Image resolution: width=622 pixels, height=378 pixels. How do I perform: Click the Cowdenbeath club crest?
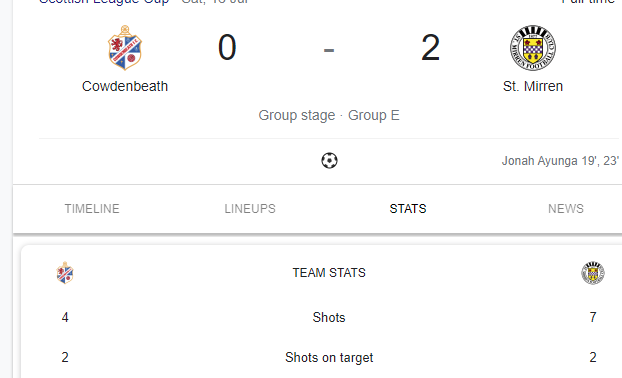[x=125, y=48]
